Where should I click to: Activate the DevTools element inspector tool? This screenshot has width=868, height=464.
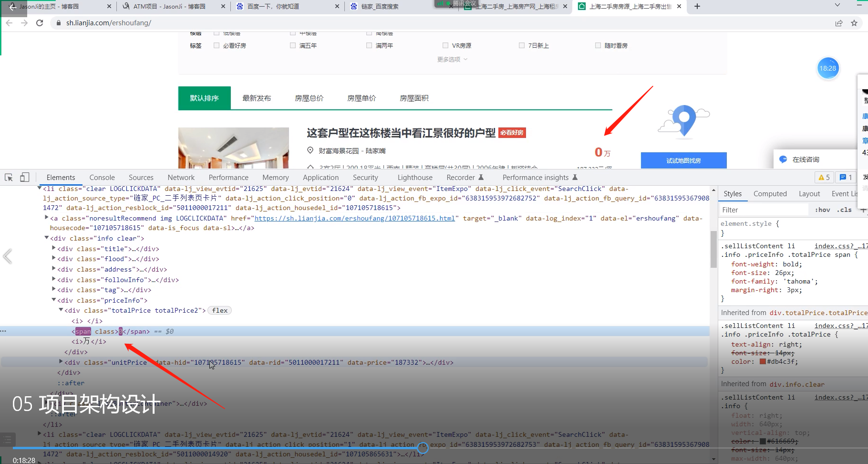(x=9, y=178)
